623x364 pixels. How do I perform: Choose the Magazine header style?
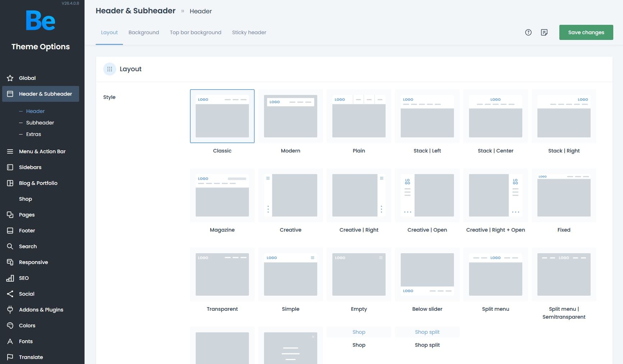(222, 195)
